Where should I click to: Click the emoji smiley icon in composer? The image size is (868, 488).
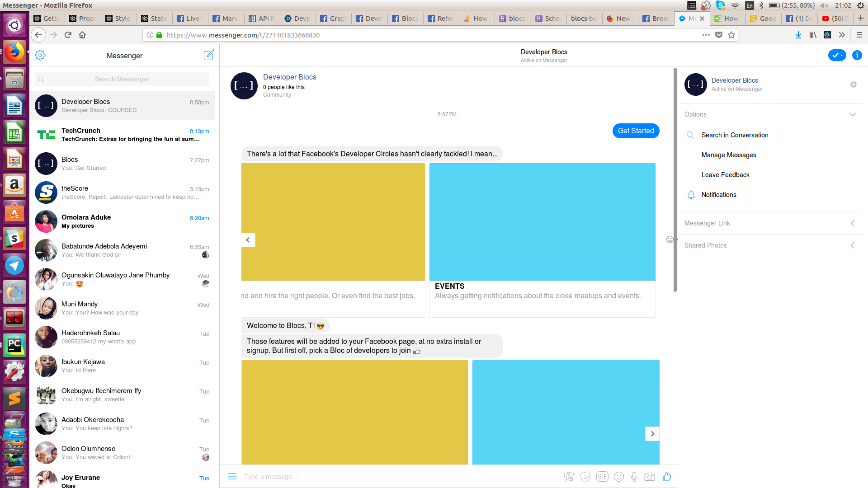click(x=619, y=477)
